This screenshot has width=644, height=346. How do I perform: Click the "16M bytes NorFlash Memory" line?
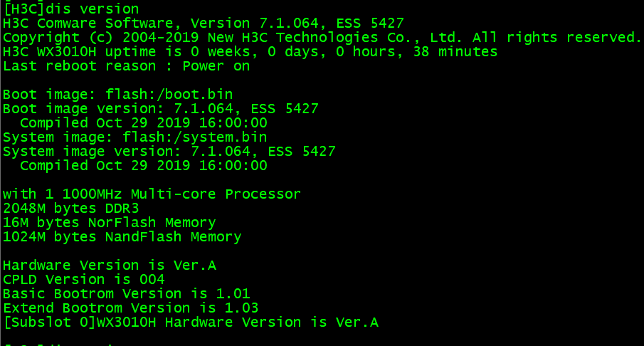[x=109, y=223]
